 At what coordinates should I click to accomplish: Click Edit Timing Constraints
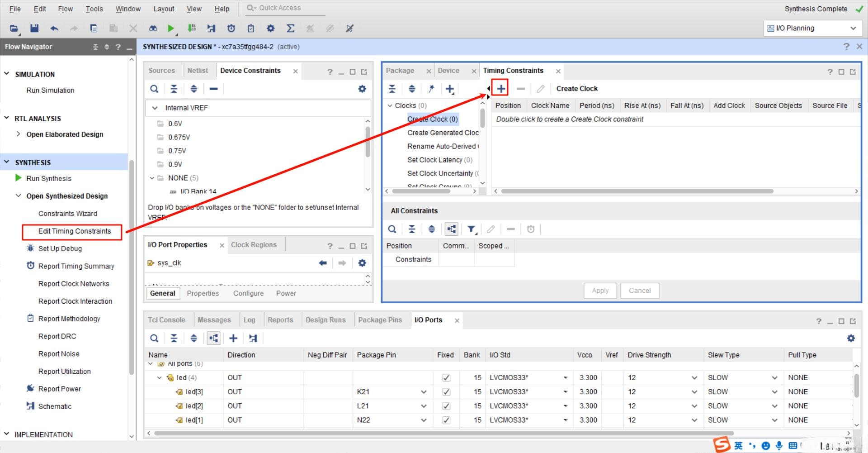click(75, 231)
